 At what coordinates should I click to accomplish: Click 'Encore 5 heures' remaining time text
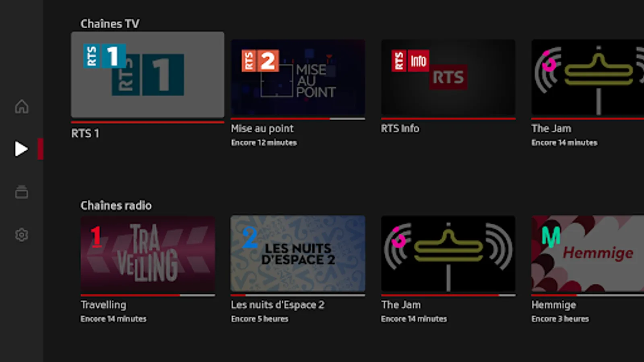pos(260,319)
